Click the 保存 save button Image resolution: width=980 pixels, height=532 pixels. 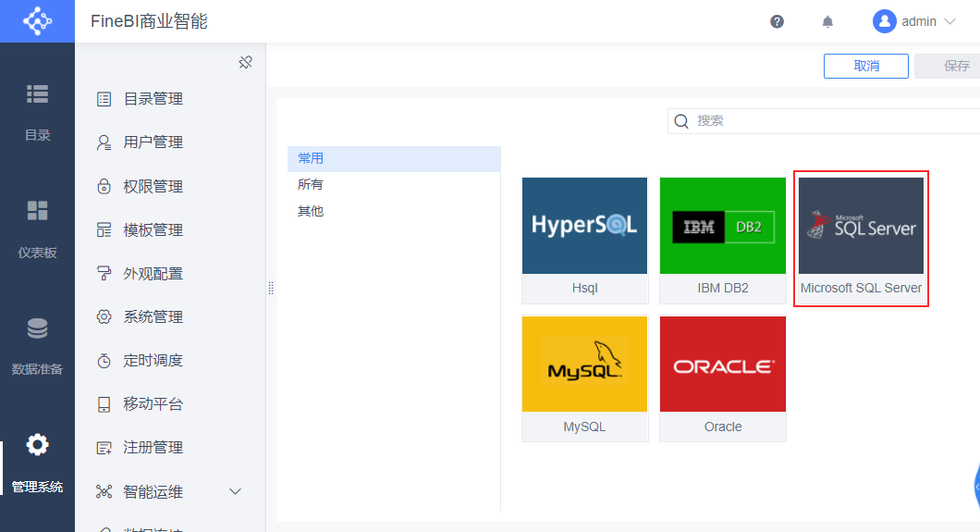(x=948, y=66)
